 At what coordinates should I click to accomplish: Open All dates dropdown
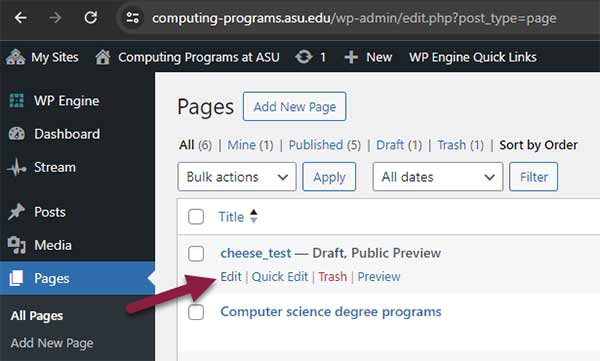438,177
